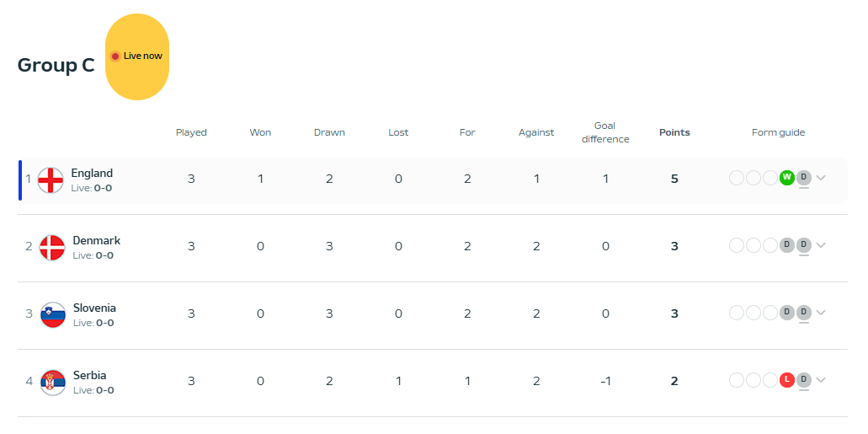The width and height of the screenshot is (868, 434).
Task: Click the Serbia flag icon
Action: (52, 382)
